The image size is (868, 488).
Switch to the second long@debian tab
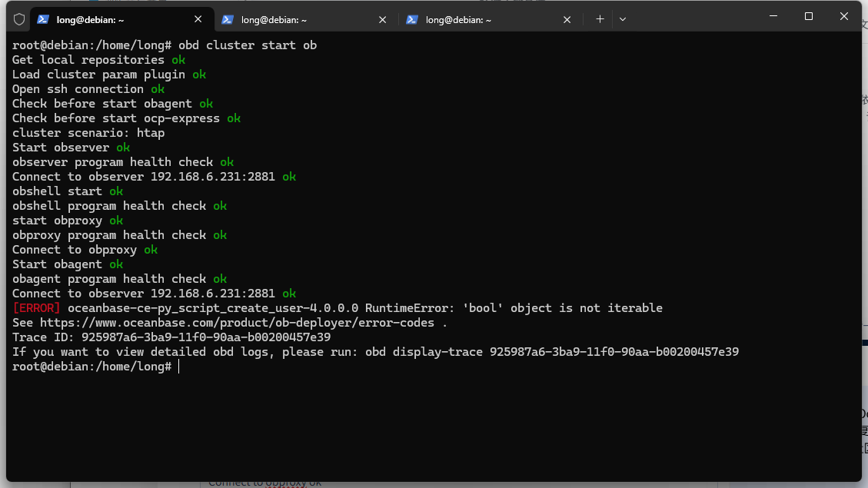click(x=305, y=19)
